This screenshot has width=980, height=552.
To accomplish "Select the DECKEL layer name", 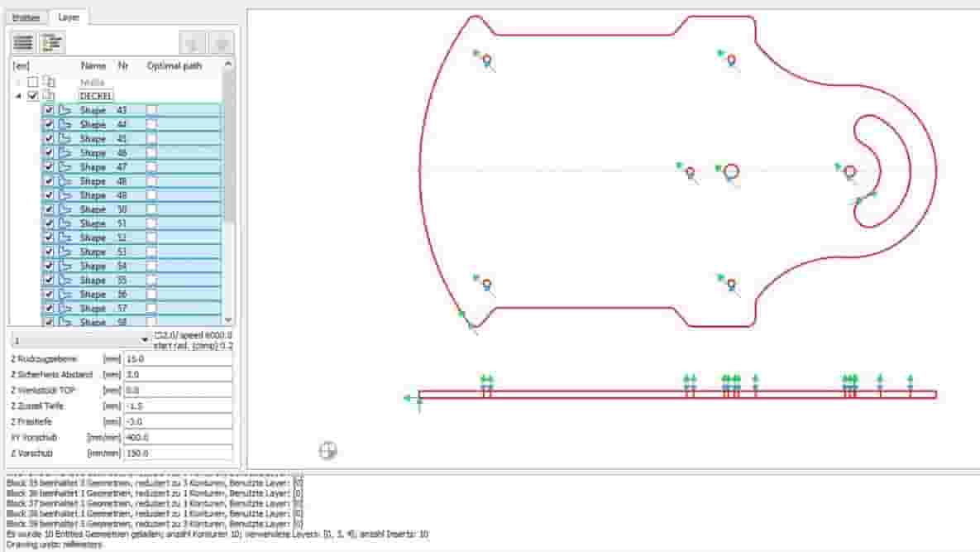I will click(x=96, y=96).
